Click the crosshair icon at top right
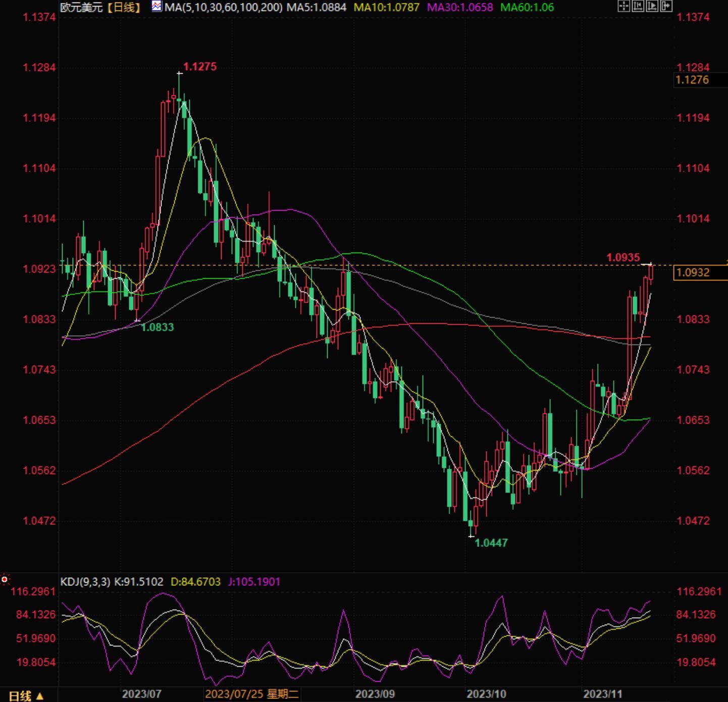728x702 pixels. click(623, 6)
